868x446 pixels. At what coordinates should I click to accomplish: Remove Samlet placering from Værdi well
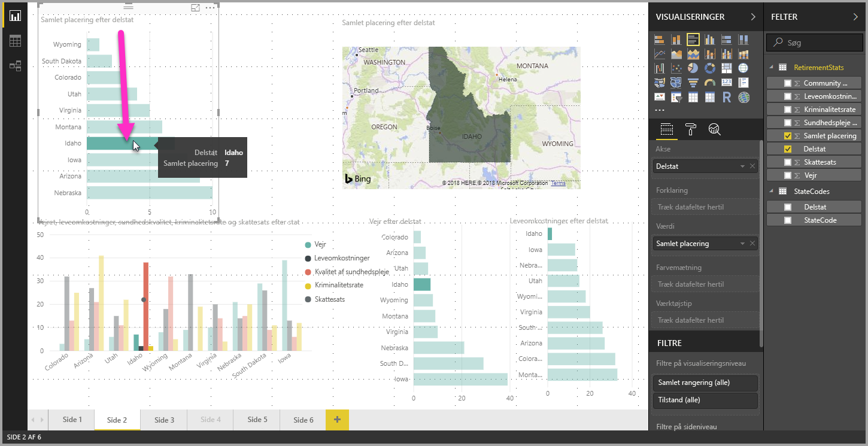(752, 244)
